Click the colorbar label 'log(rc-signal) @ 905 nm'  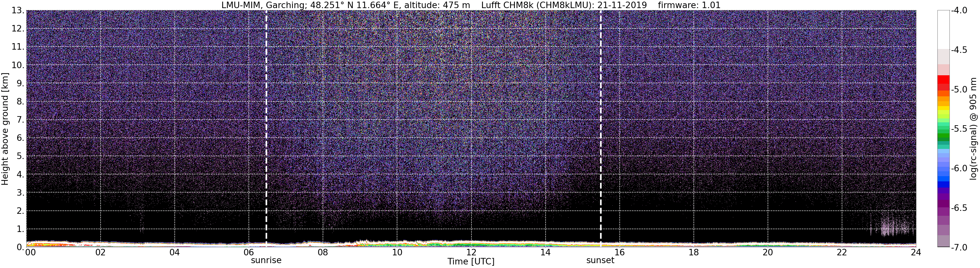click(974, 129)
